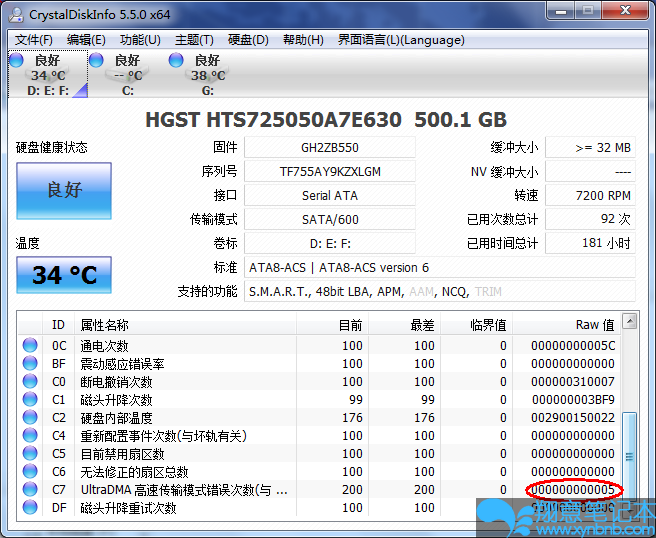Open the 帮助(H) menu
Viewport: 656px width, 538px height.
tap(303, 40)
